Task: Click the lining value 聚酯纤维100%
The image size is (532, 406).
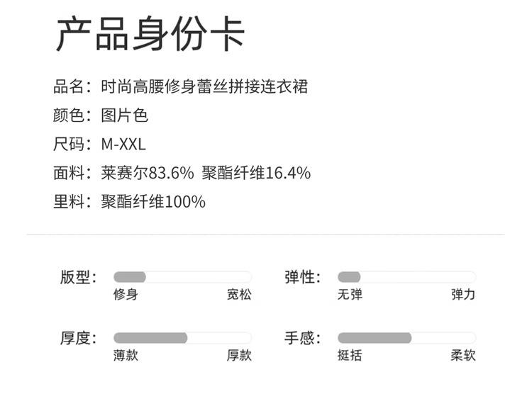Action: (153, 202)
